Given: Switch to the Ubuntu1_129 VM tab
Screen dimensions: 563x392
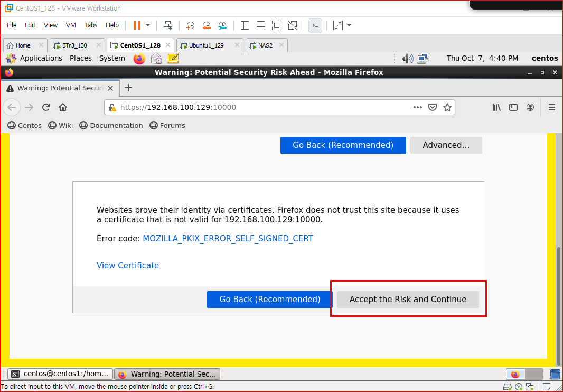Looking at the screenshot, I should [207, 45].
